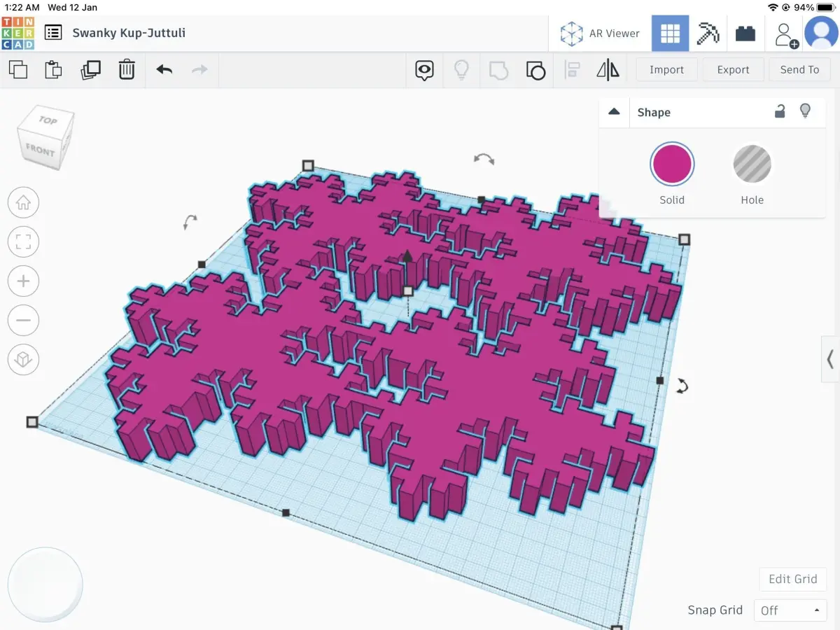Open the Mirror tool
Image resolution: width=840 pixels, height=630 pixels.
pyautogui.click(x=608, y=70)
